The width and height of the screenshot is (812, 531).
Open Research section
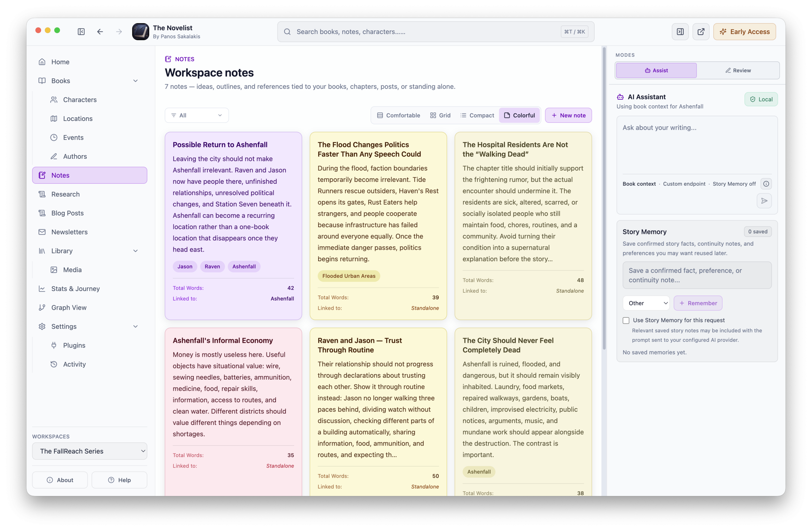(90, 194)
